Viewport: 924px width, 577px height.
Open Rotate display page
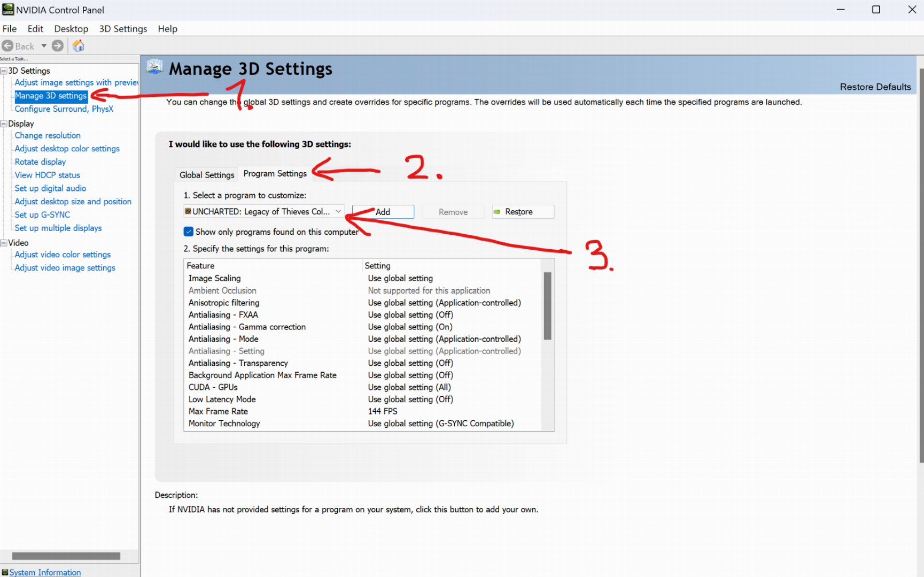(41, 161)
